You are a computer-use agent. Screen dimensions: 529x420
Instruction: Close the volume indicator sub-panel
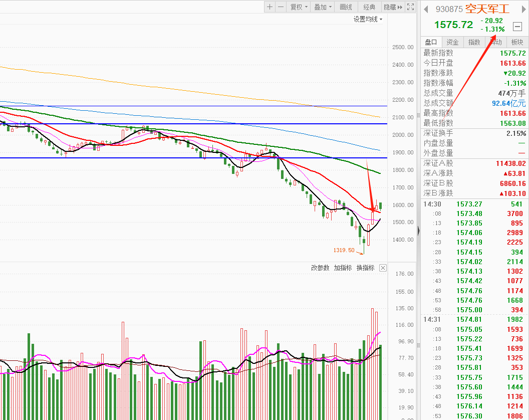[383, 268]
